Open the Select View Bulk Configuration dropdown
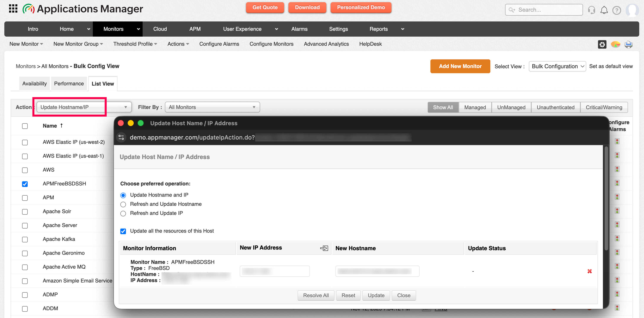Screen dimensions: 644x318 (x=557, y=66)
